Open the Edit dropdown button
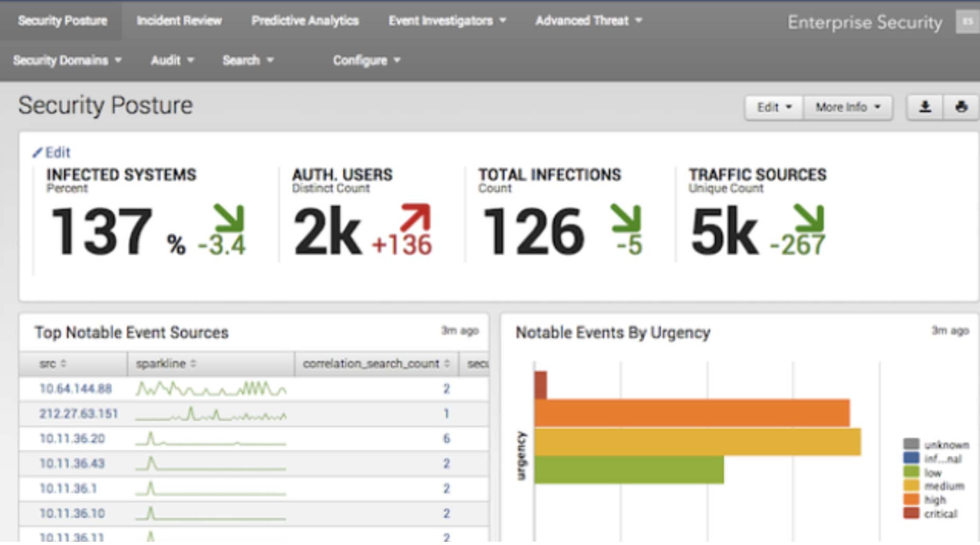The height and width of the screenshot is (545, 980). (774, 107)
